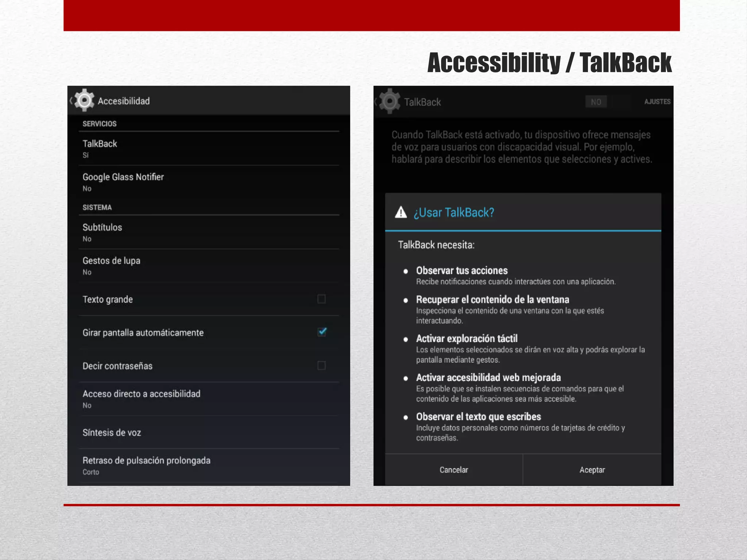The height and width of the screenshot is (560, 747).
Task: Select the Texto grande row label
Action: pyautogui.click(x=108, y=299)
